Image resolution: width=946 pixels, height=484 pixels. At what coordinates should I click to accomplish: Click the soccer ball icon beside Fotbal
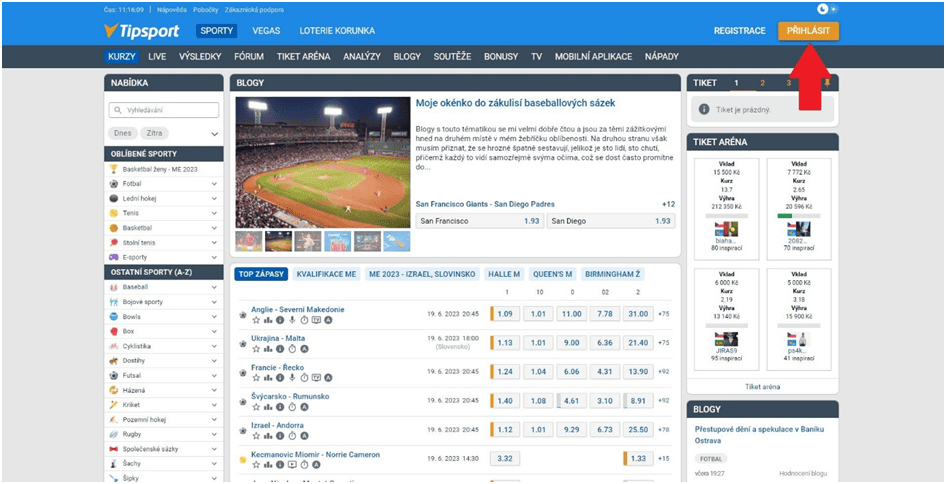(x=113, y=183)
